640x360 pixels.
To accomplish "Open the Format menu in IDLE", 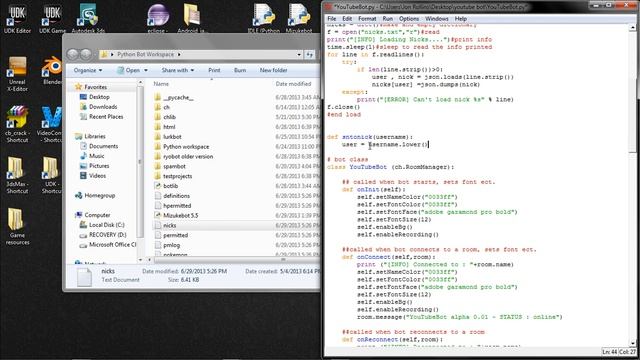I will click(367, 19).
